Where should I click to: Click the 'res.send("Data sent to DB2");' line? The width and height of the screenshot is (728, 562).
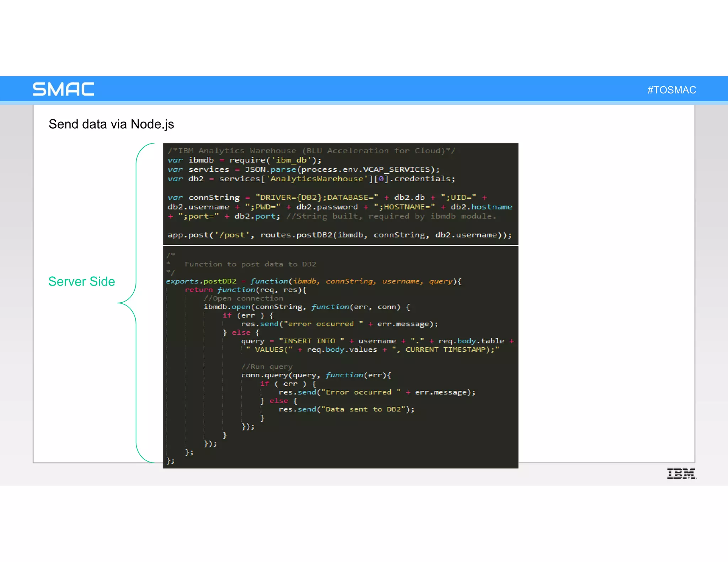(x=347, y=409)
